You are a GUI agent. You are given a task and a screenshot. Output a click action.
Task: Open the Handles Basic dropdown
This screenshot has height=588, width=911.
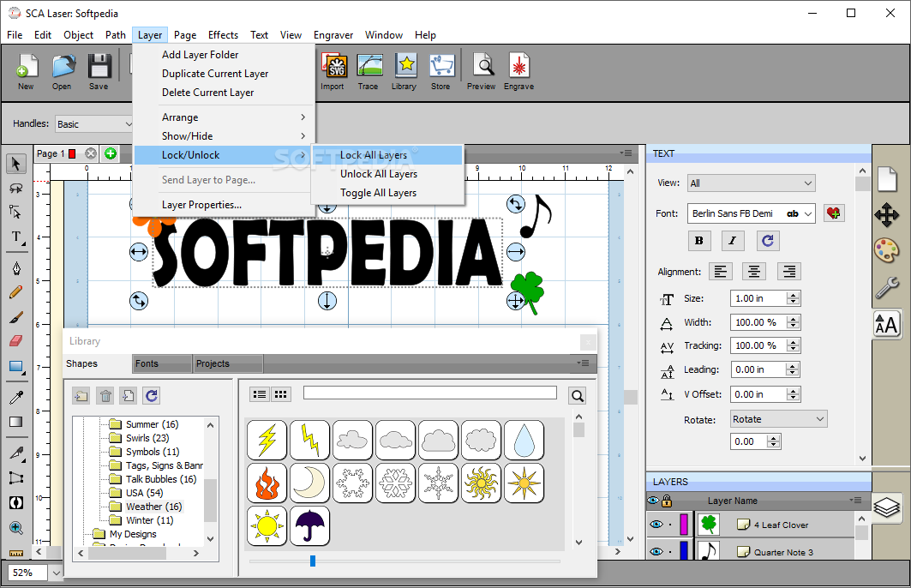pyautogui.click(x=95, y=124)
